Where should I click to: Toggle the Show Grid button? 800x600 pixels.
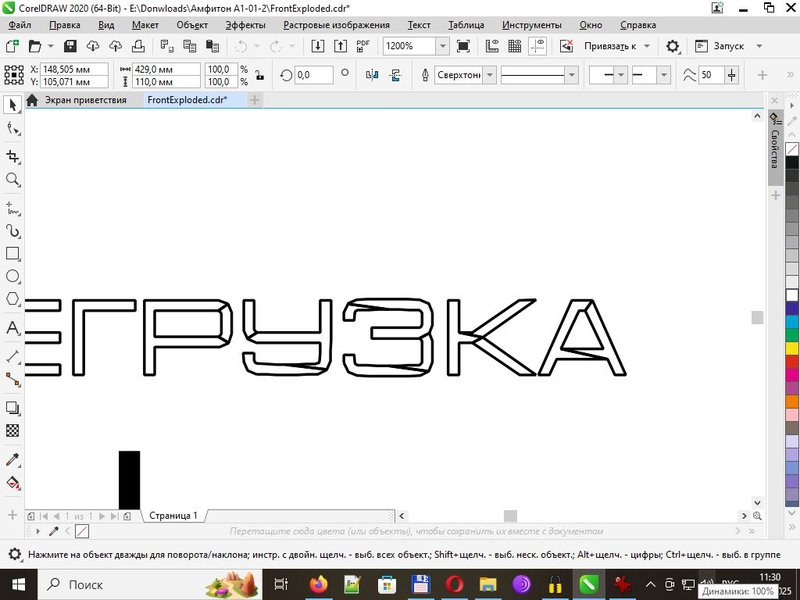(515, 46)
